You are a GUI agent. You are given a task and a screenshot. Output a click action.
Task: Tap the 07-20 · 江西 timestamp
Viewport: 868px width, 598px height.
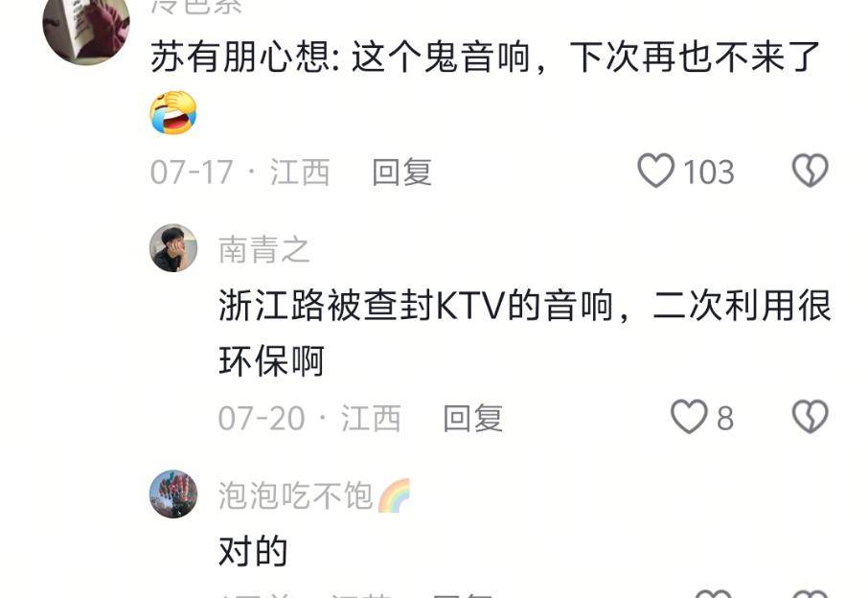tap(309, 418)
